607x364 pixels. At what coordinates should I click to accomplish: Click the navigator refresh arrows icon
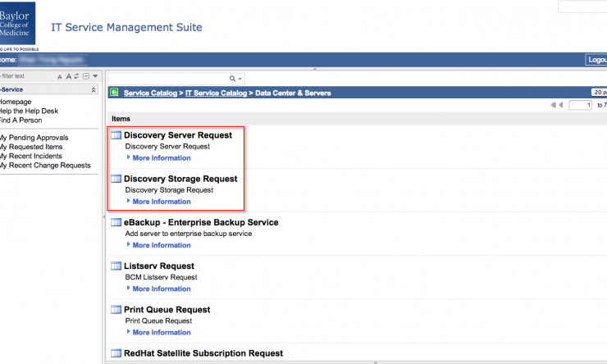click(76, 76)
